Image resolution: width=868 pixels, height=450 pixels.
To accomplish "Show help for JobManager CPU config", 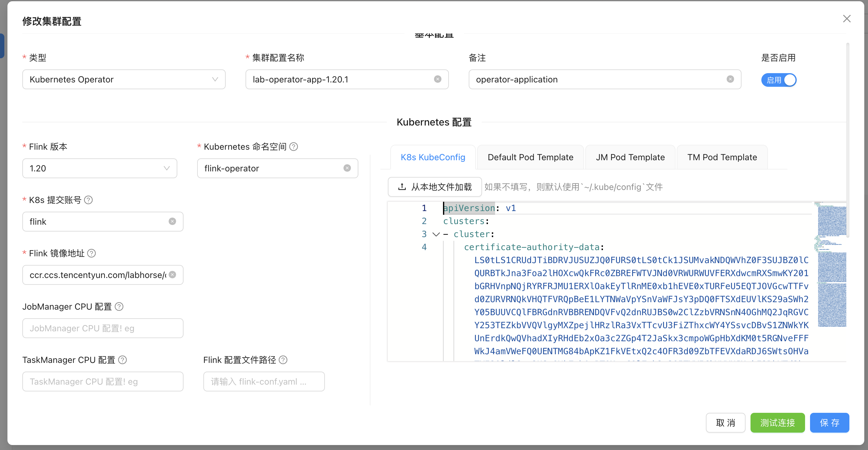I will point(119,307).
